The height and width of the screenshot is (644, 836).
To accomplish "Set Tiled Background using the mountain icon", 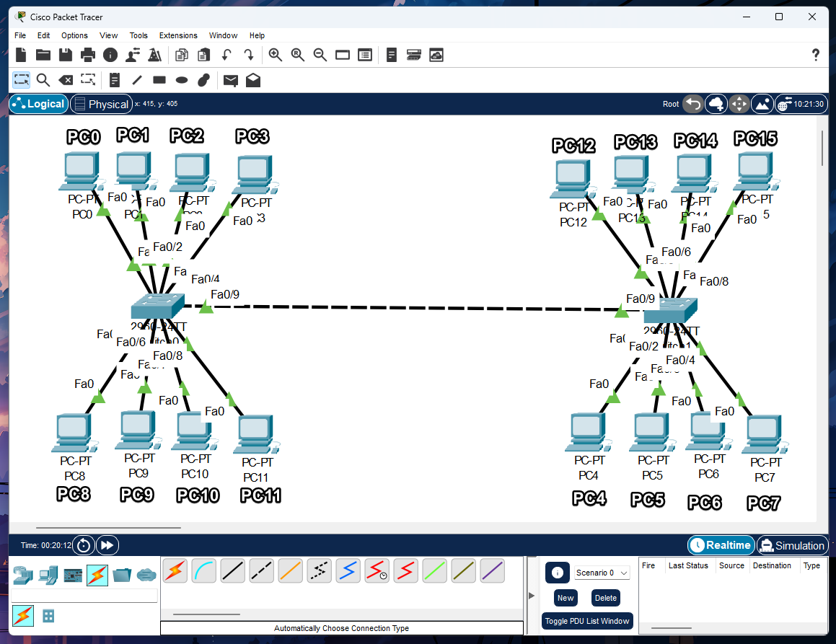I will [762, 104].
